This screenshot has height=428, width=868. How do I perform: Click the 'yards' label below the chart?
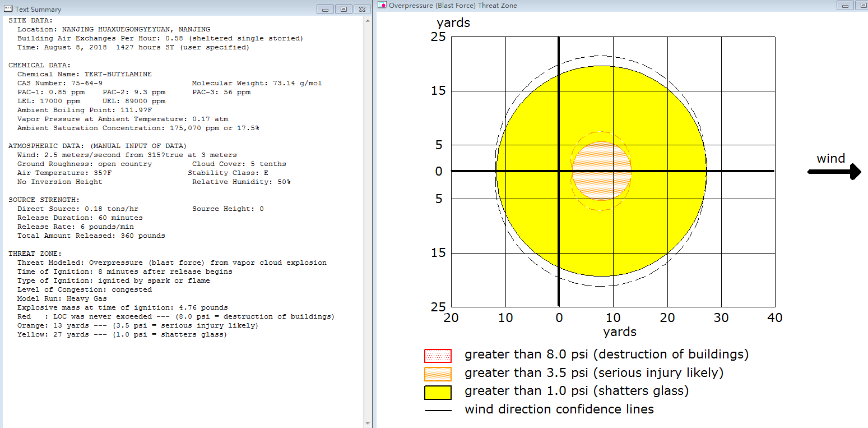click(620, 332)
